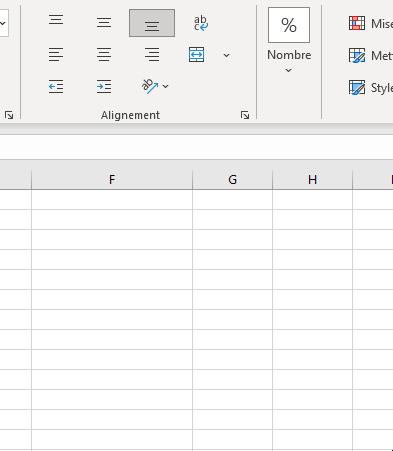Open Merge and Center dropdown arrow
The width and height of the screenshot is (393, 451).
tap(227, 55)
